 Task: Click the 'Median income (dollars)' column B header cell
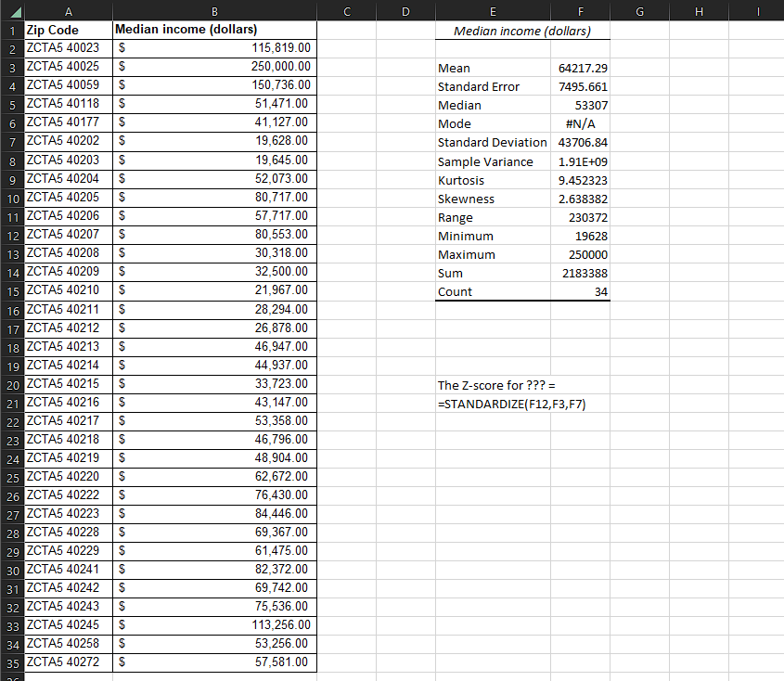click(214, 30)
